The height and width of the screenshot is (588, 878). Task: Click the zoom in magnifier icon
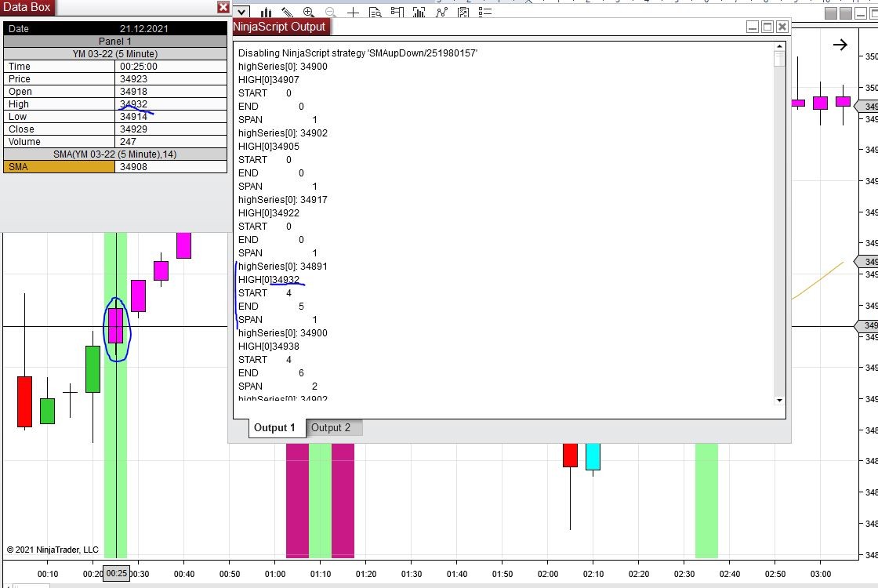tap(309, 12)
